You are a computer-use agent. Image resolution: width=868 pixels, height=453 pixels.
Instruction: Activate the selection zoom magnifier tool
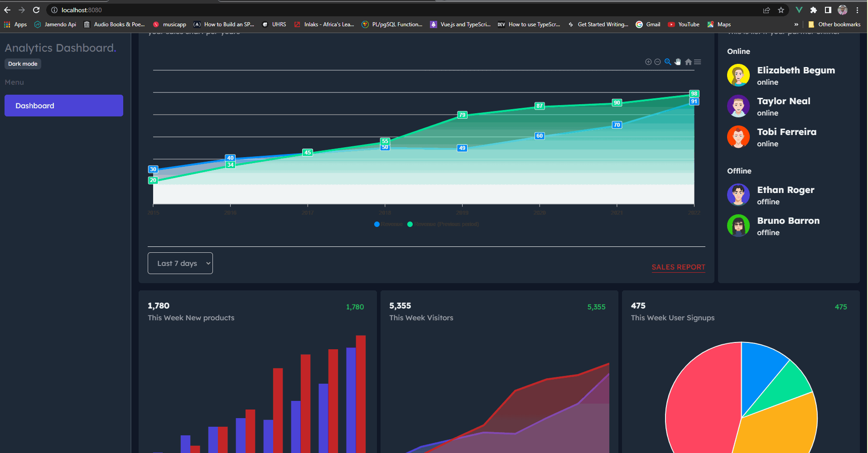[668, 62]
